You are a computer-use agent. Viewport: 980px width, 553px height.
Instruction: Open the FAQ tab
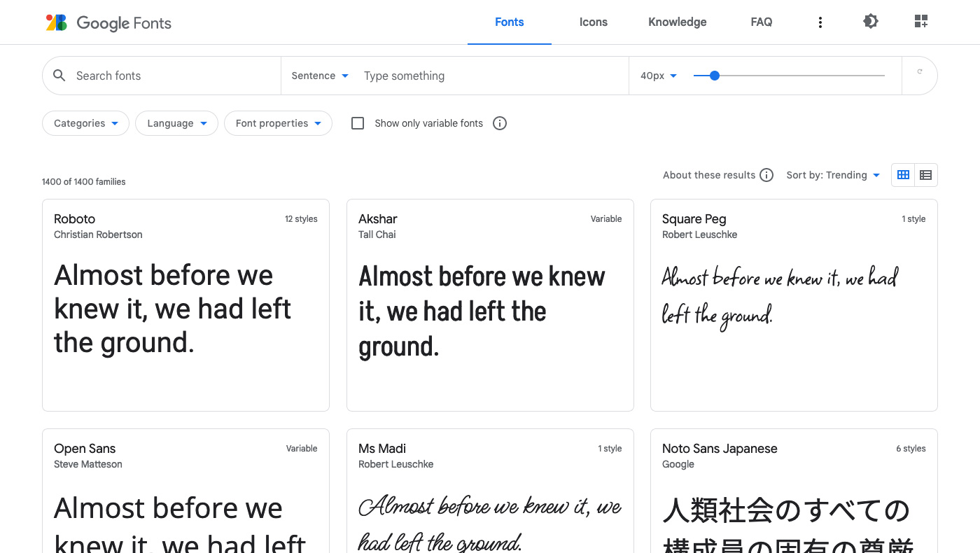point(762,22)
